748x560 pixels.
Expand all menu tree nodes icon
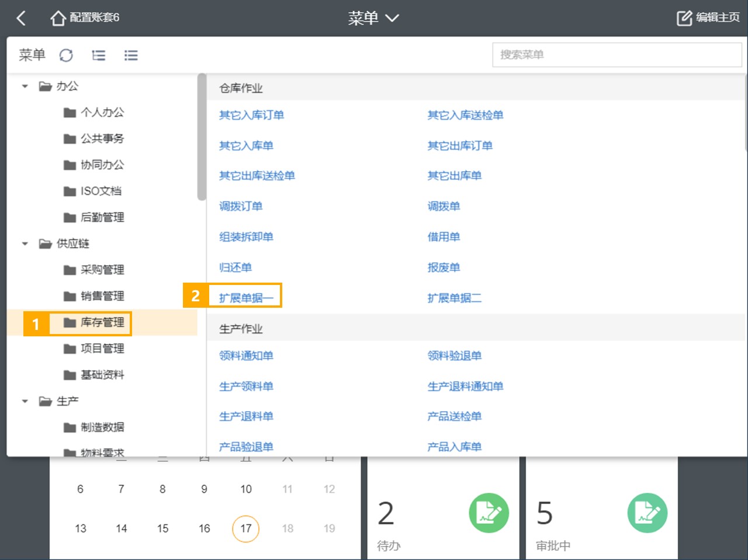click(x=99, y=55)
